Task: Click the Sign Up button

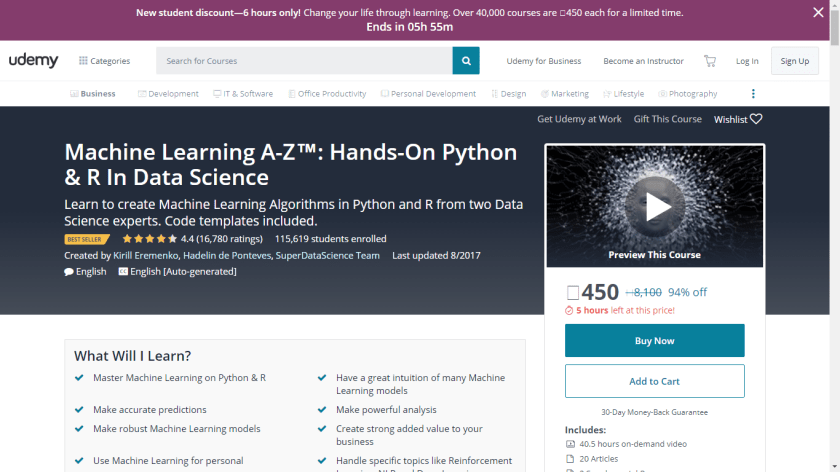Action: (x=795, y=61)
